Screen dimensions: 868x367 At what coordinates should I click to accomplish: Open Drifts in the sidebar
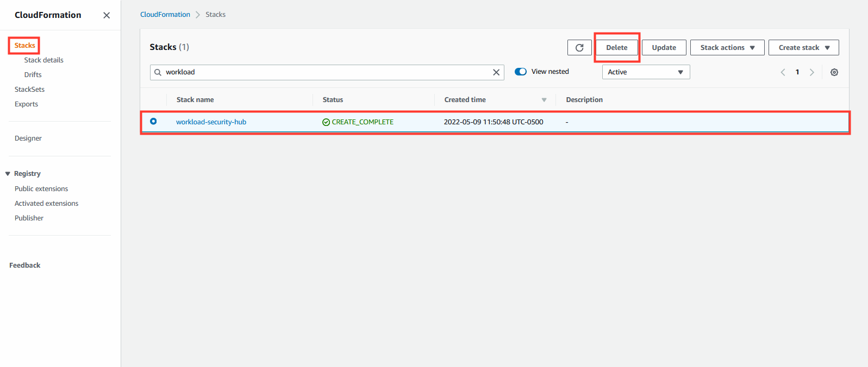tap(33, 75)
